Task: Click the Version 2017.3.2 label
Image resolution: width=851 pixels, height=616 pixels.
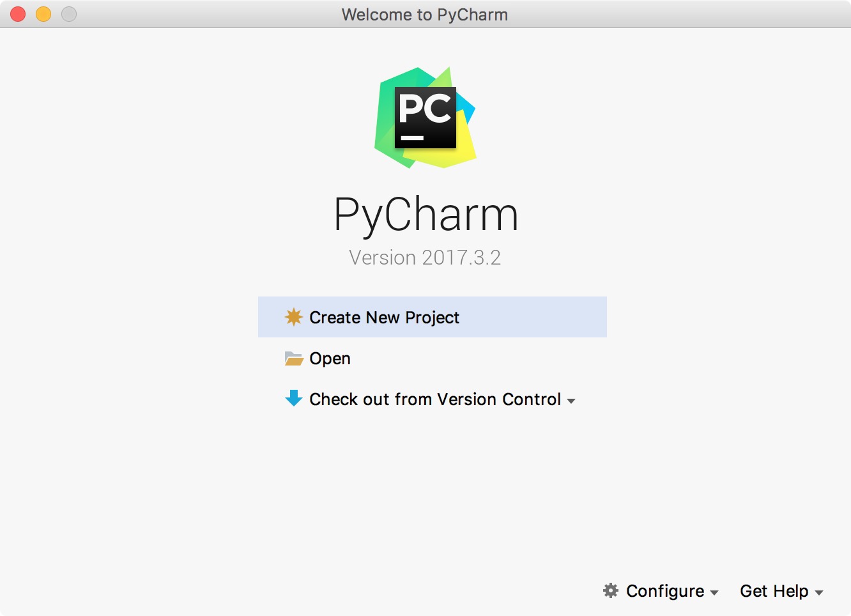Action: pos(425,258)
